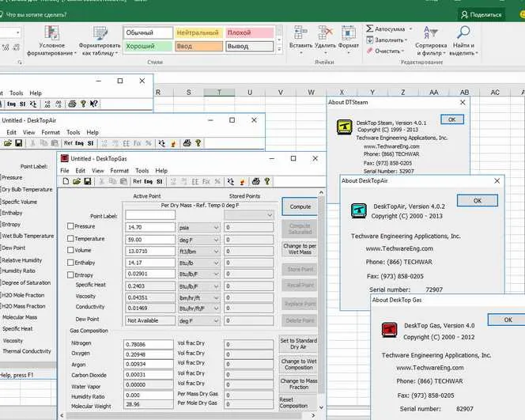
Task: Click the Ref icon in DeskTopGas toolbar
Action: click(138, 182)
